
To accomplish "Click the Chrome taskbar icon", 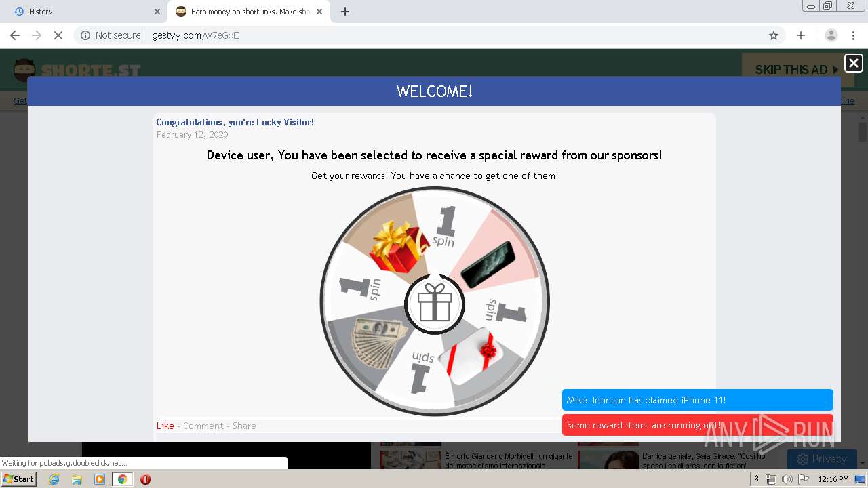I will pos(122,479).
